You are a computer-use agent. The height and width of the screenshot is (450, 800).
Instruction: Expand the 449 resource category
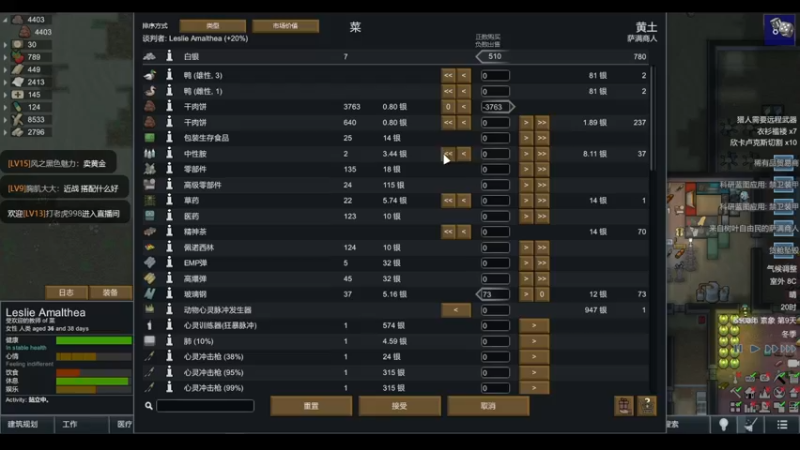pyautogui.click(x=6, y=69)
